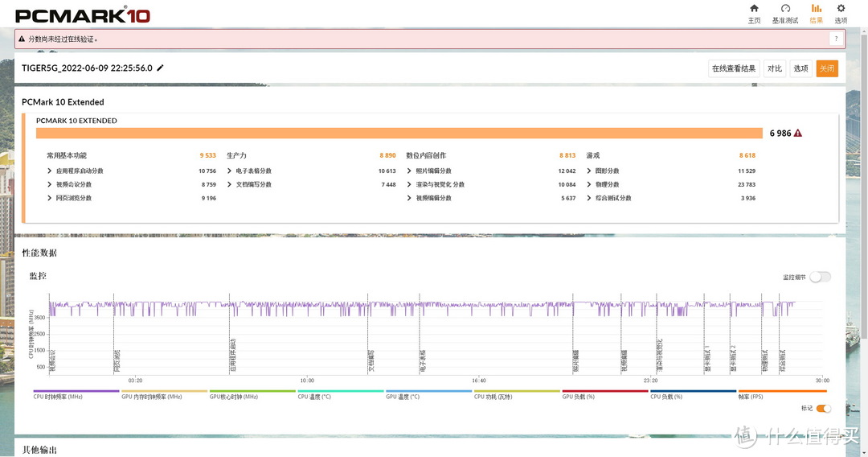
Task: Click the vertical scrollbar on the right edge
Action: point(864,188)
